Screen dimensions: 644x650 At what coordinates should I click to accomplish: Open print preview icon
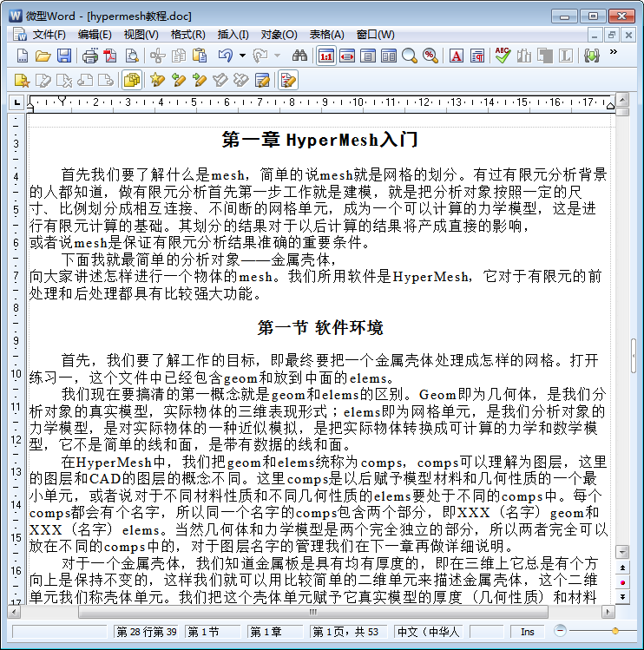click(x=131, y=56)
